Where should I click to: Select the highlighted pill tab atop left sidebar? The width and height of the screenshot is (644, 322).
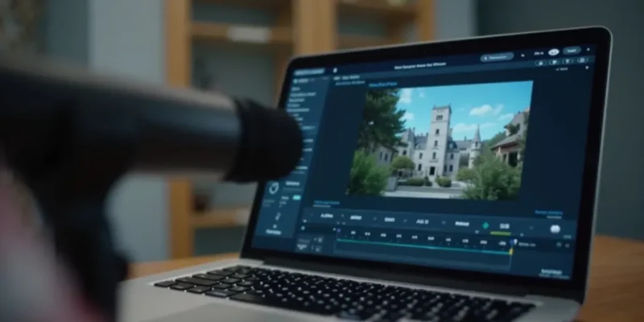click(309, 72)
